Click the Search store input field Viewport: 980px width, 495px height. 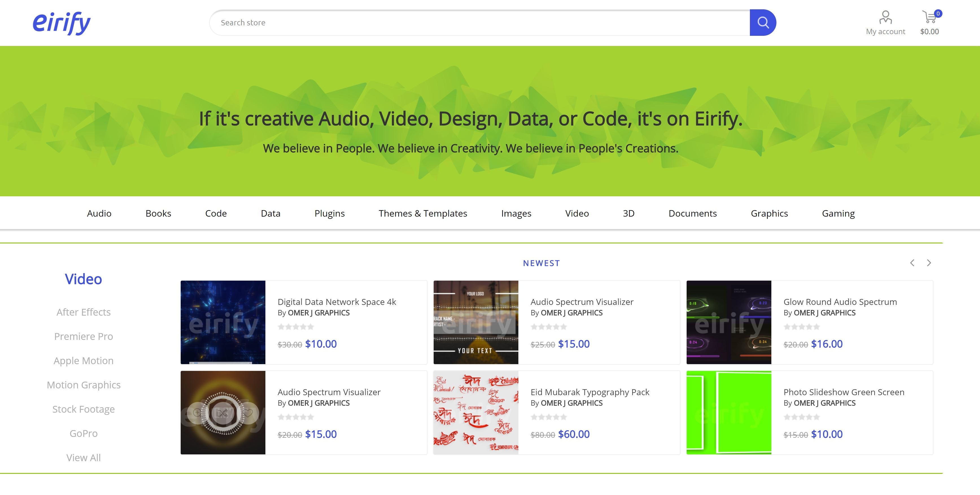pyautogui.click(x=479, y=23)
